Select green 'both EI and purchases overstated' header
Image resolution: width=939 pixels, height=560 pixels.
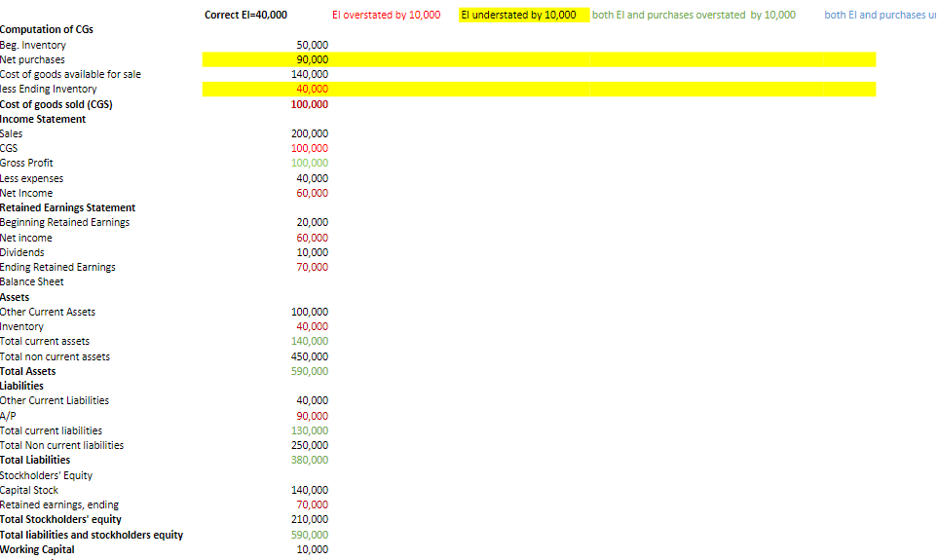[695, 15]
